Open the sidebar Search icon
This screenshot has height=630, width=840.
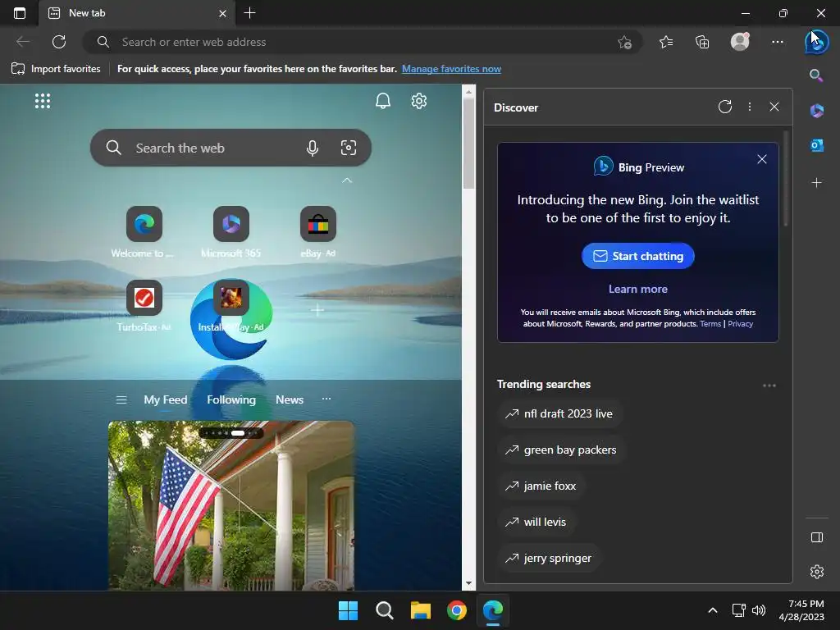(816, 75)
